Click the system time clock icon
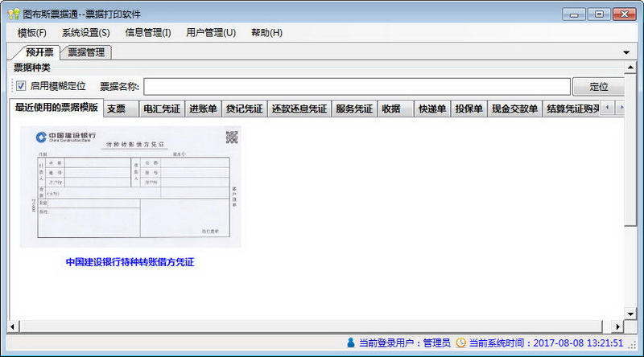 point(460,343)
